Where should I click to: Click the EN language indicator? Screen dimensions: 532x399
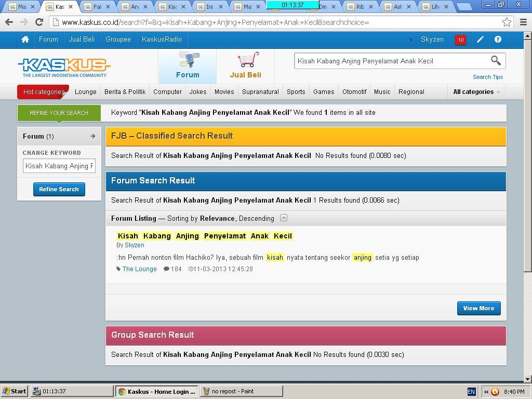[x=471, y=392]
